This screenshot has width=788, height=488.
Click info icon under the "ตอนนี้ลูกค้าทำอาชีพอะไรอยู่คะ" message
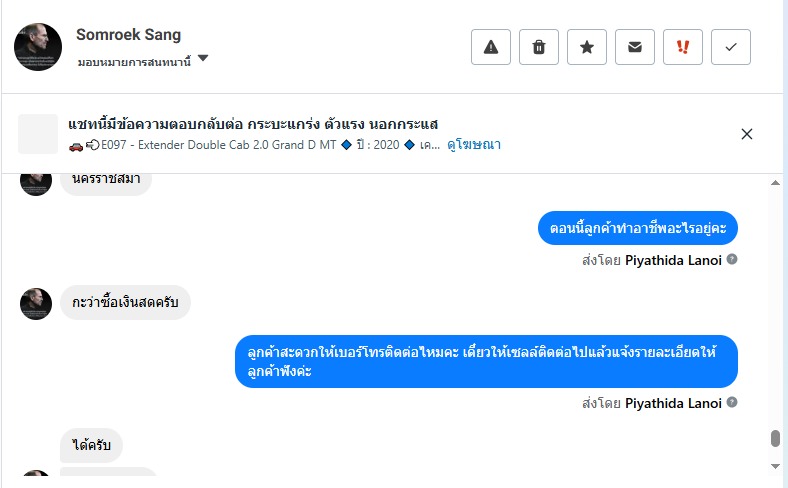(x=732, y=259)
